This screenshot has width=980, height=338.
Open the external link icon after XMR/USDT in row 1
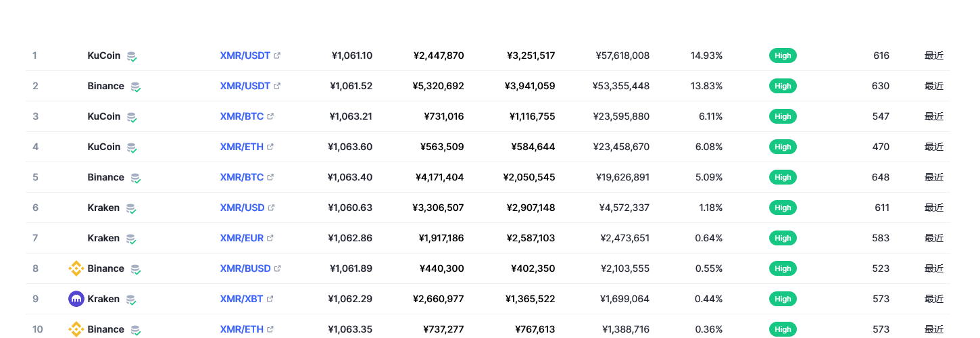point(277,55)
